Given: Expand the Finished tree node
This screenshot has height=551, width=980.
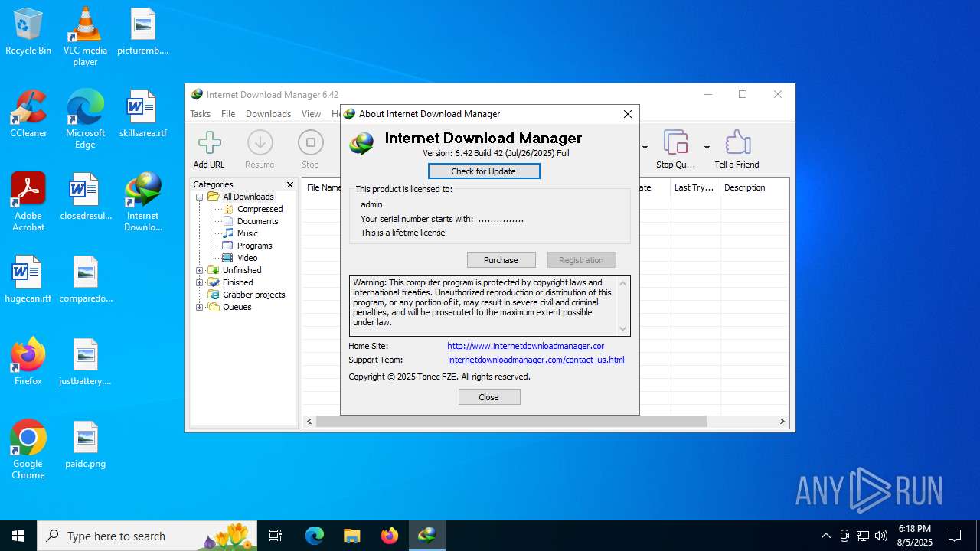Looking at the screenshot, I should (200, 282).
